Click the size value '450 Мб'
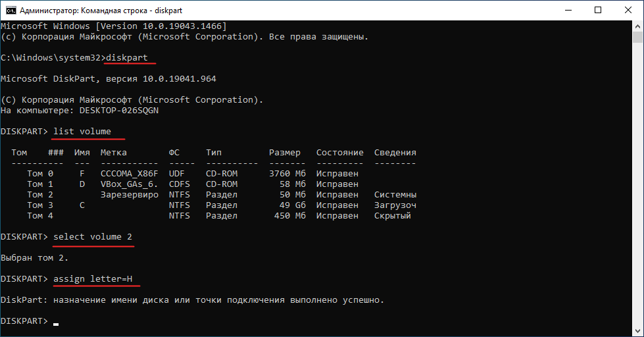 290,216
